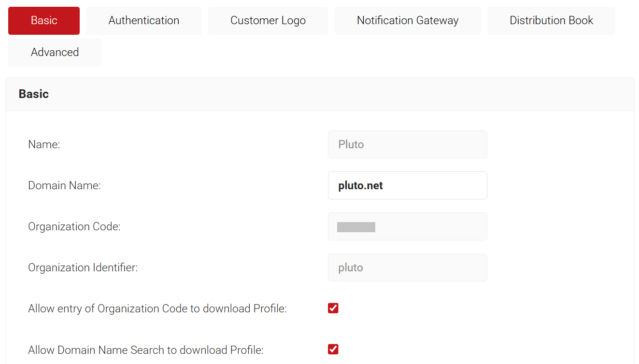Click the "Organization Identifier:" label
This screenshot has width=639, height=364.
point(83,267)
